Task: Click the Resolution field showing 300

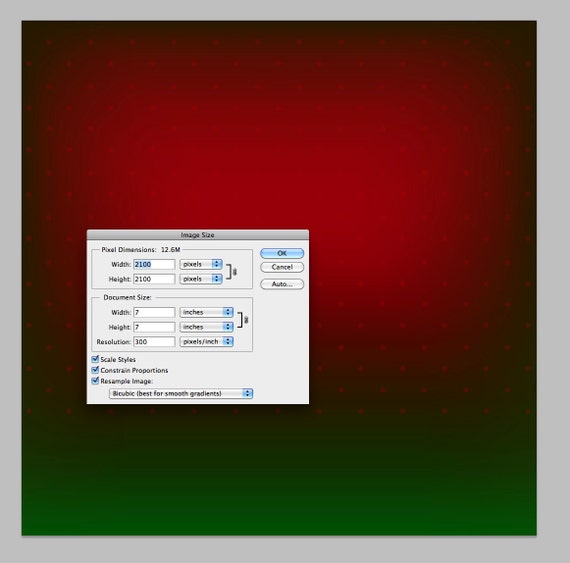Action: click(154, 342)
